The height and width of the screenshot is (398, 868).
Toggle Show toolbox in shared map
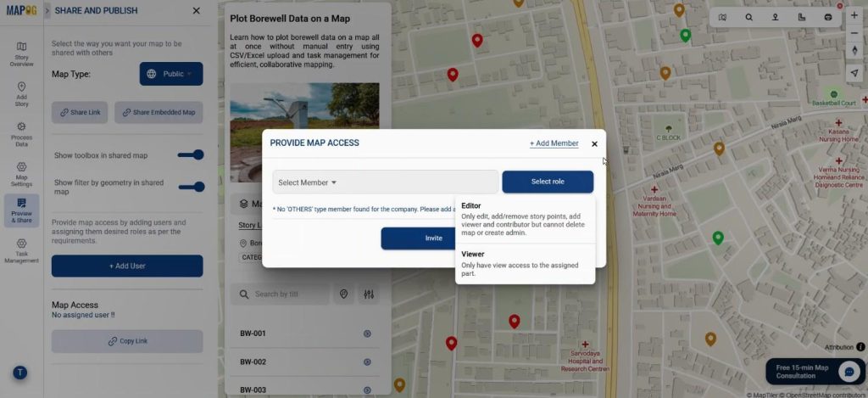(191, 155)
